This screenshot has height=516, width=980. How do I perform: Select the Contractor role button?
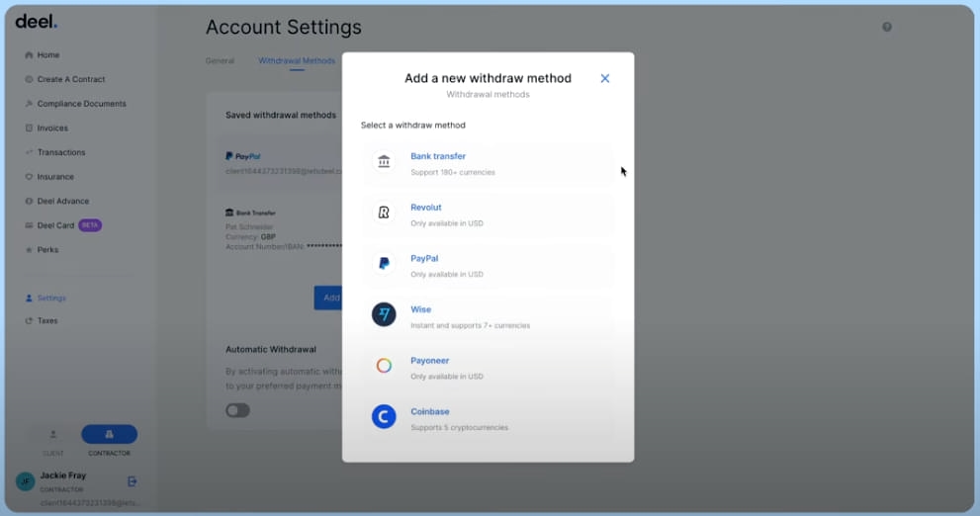[x=110, y=434]
